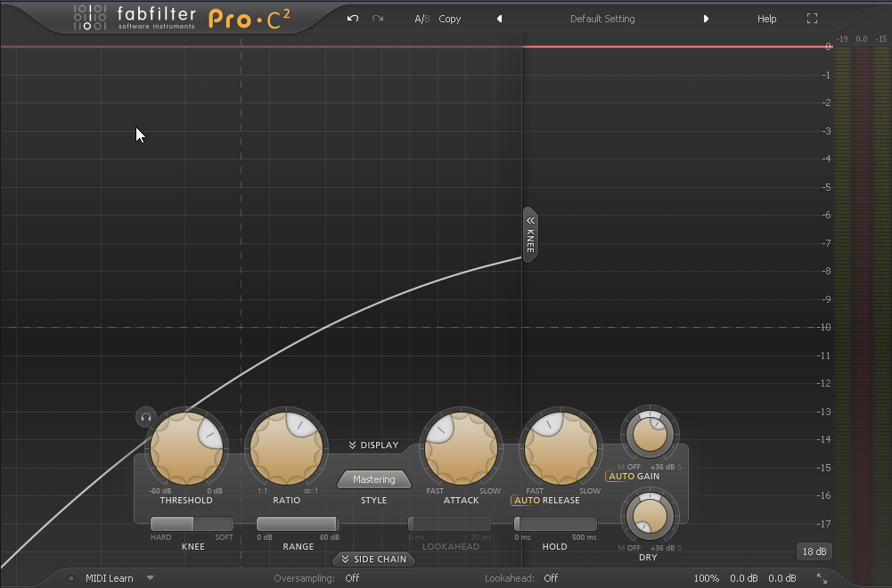Screen dimensions: 892x588
Task: Click the -19 meter peak readout
Action: pos(842,39)
